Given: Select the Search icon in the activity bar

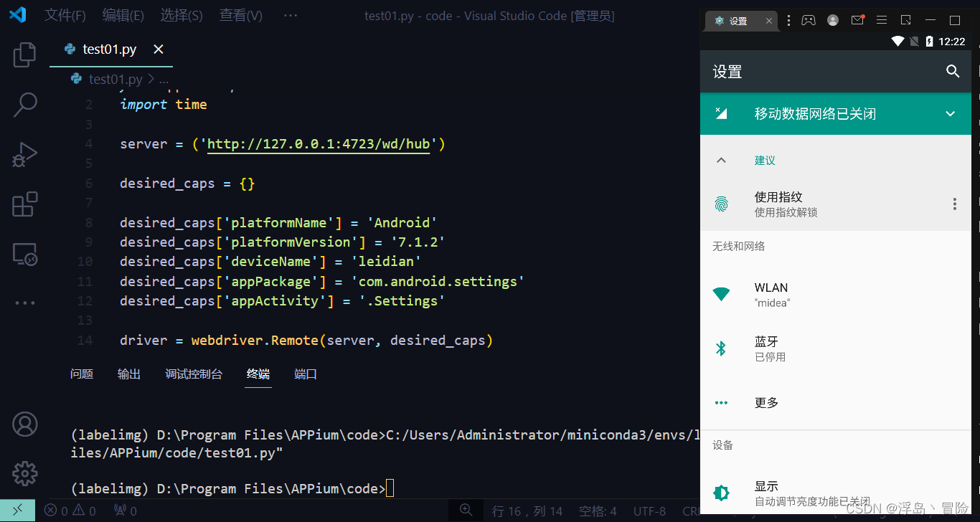Looking at the screenshot, I should [24, 105].
